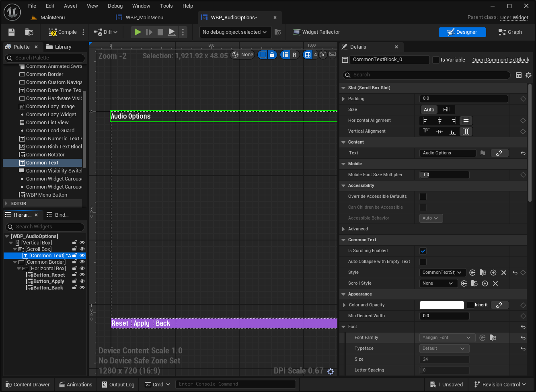This screenshot has width=536, height=392.
Task: Click the Open CommonTextBlock link
Action: 501,60
